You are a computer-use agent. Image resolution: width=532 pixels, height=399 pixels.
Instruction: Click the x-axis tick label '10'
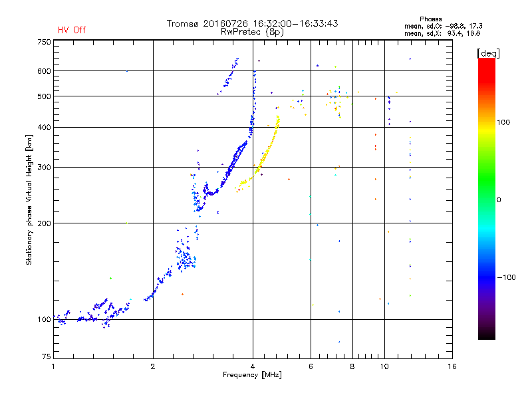pos(384,366)
